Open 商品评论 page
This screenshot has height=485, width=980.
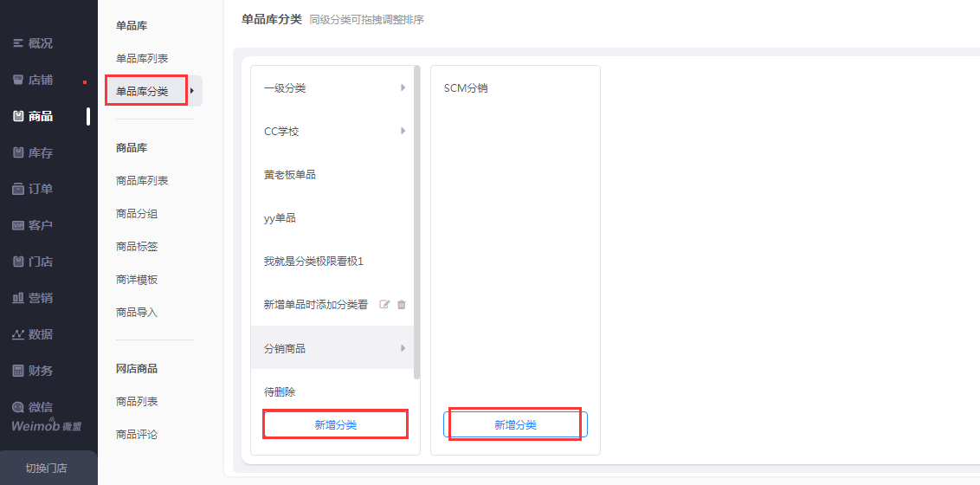pyautogui.click(x=137, y=435)
